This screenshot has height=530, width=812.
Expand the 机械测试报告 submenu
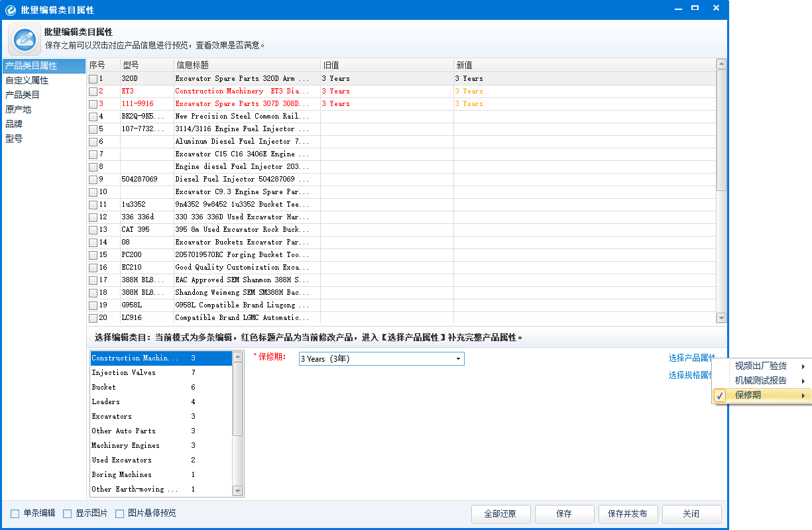pos(762,381)
